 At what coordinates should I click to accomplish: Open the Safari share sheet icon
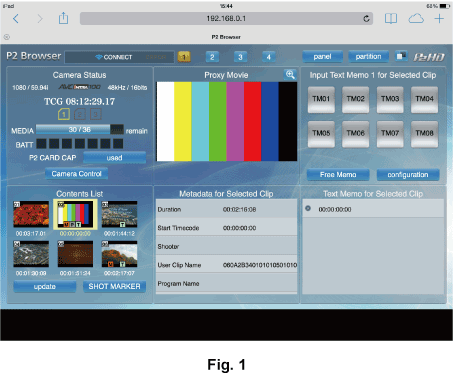[63, 18]
